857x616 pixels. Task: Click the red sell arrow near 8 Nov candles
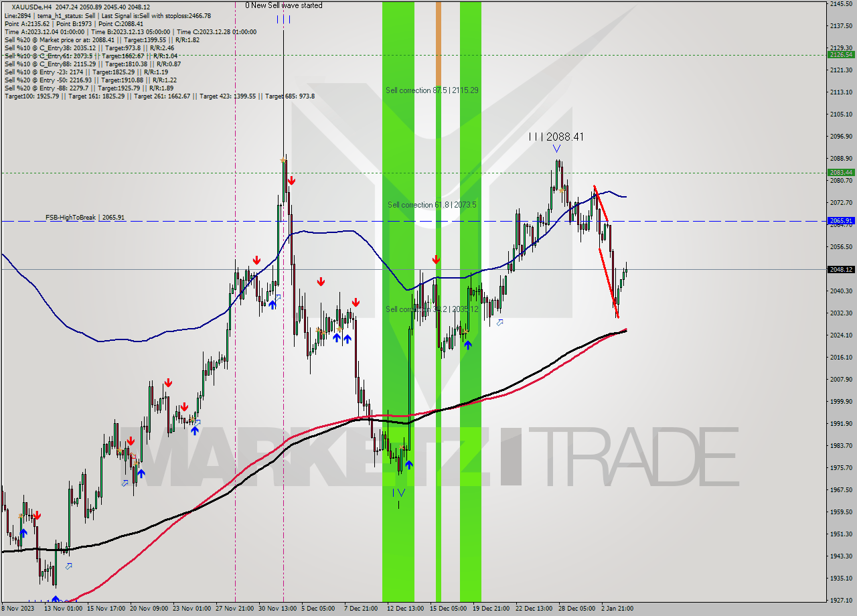coord(37,516)
